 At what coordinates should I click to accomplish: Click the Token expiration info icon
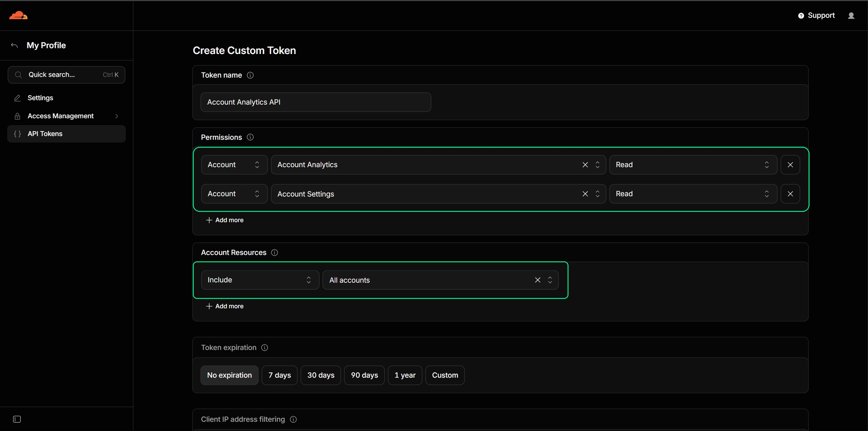(x=265, y=348)
